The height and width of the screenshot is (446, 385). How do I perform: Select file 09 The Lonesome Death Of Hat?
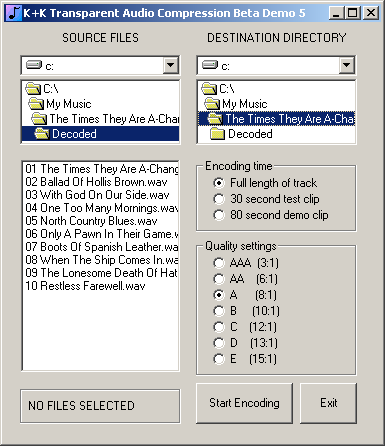101,273
